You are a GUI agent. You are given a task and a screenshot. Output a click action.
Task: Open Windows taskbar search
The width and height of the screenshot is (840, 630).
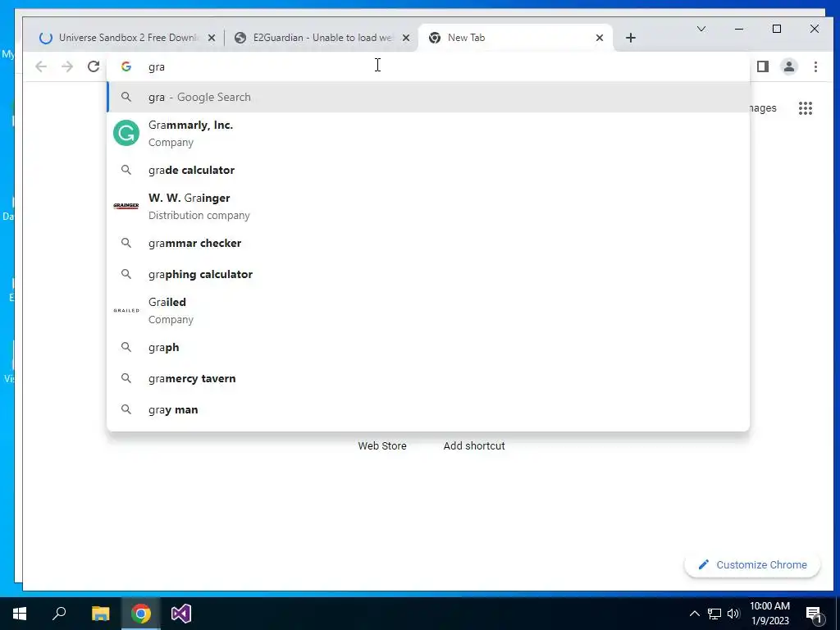click(59, 614)
